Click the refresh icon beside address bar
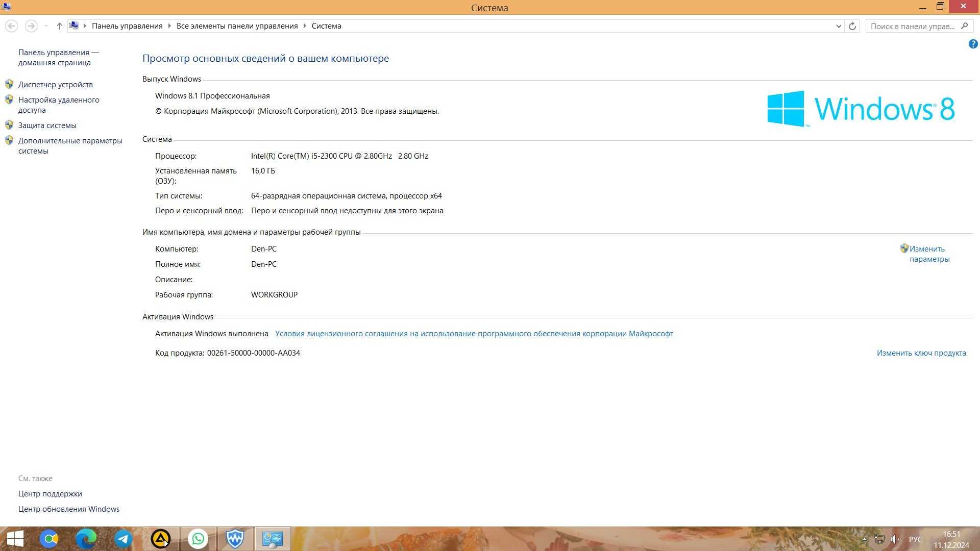Image resolution: width=980 pixels, height=551 pixels. tap(852, 26)
